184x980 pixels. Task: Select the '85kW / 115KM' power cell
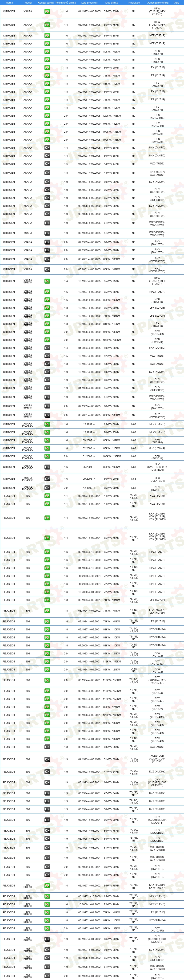[x=111, y=448]
